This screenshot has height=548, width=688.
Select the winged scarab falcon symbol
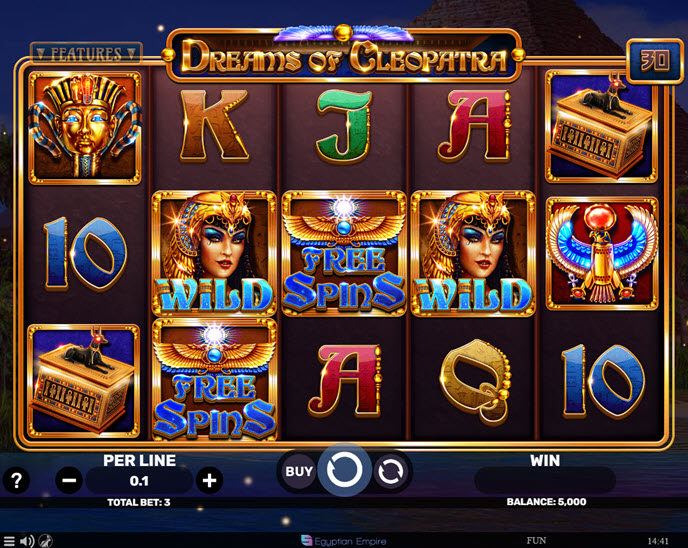602,253
